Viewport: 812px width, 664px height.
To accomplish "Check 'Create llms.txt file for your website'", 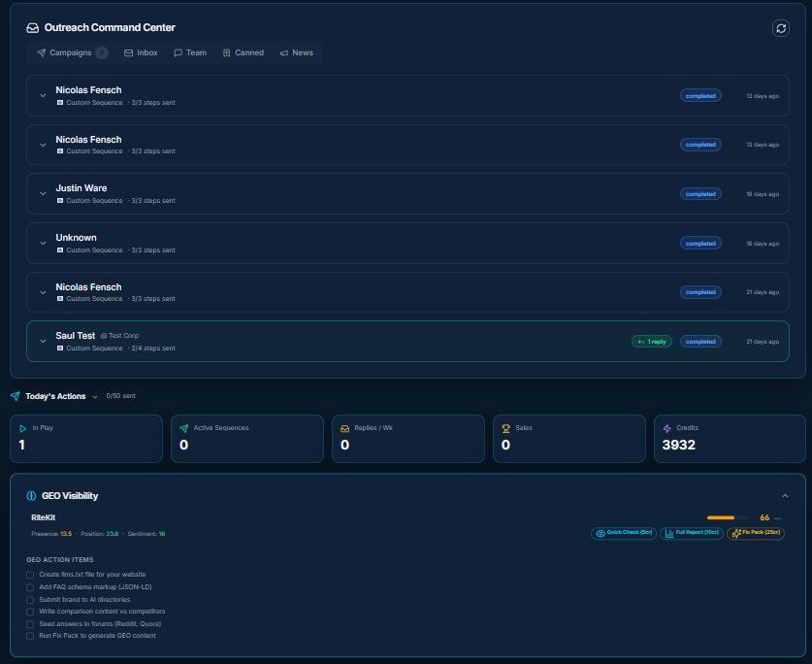I will tap(30, 575).
